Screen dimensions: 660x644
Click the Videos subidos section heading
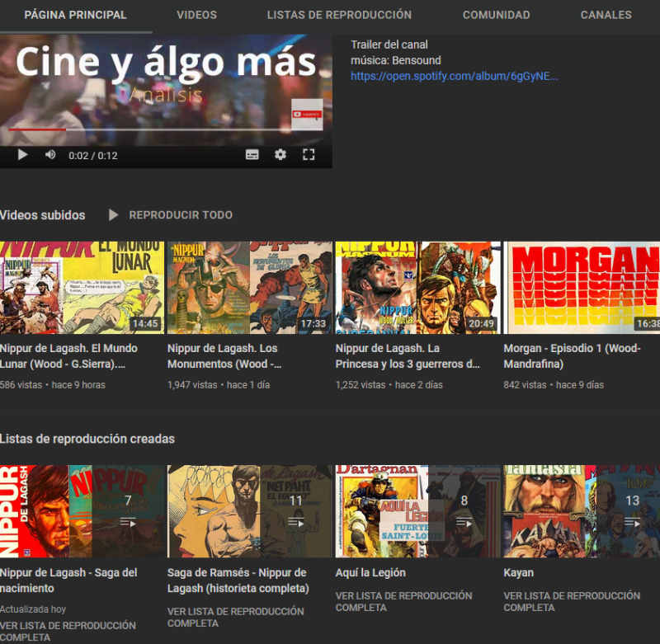click(43, 215)
